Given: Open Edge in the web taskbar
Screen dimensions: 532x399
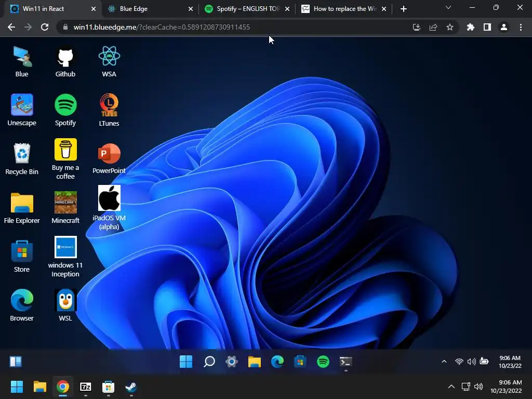Looking at the screenshot, I should pos(277,362).
